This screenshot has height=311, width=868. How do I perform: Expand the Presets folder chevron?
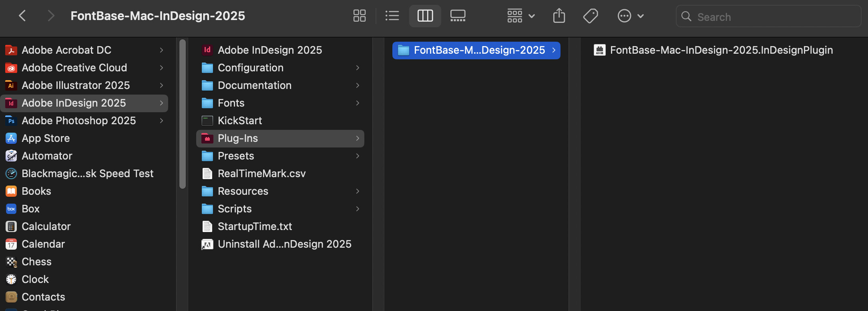358,156
